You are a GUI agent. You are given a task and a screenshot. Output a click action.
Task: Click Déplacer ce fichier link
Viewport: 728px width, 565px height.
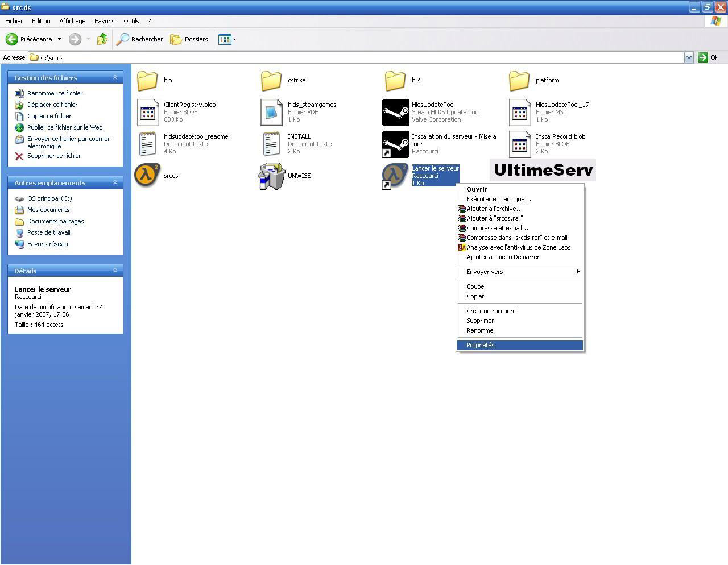pyautogui.click(x=52, y=105)
